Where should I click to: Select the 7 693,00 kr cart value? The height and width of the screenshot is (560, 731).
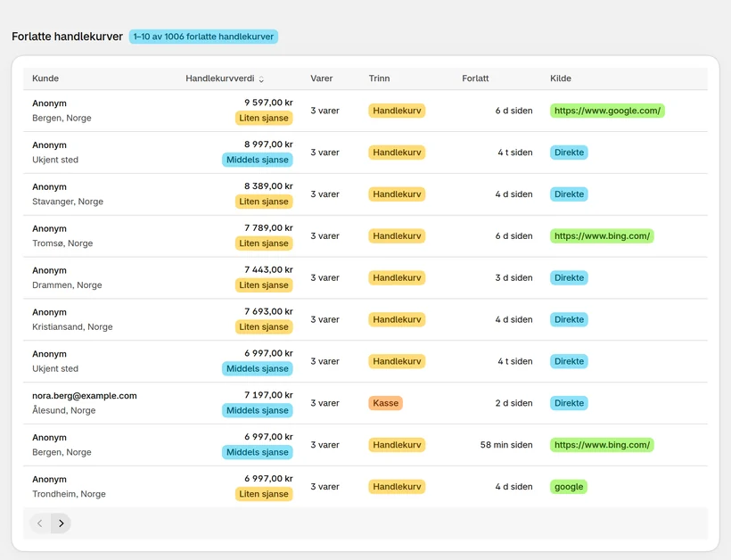coord(268,311)
